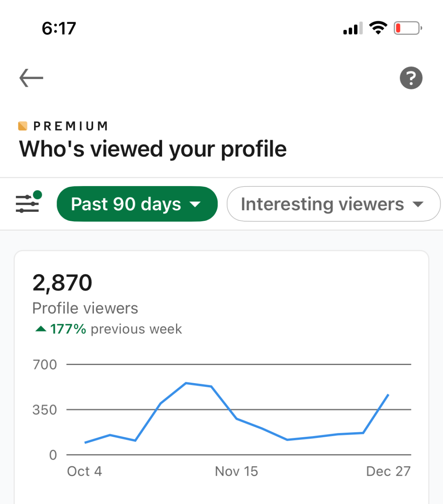Tap the Wi-Fi status icon
Screen dimensions: 443x504
coord(378,28)
